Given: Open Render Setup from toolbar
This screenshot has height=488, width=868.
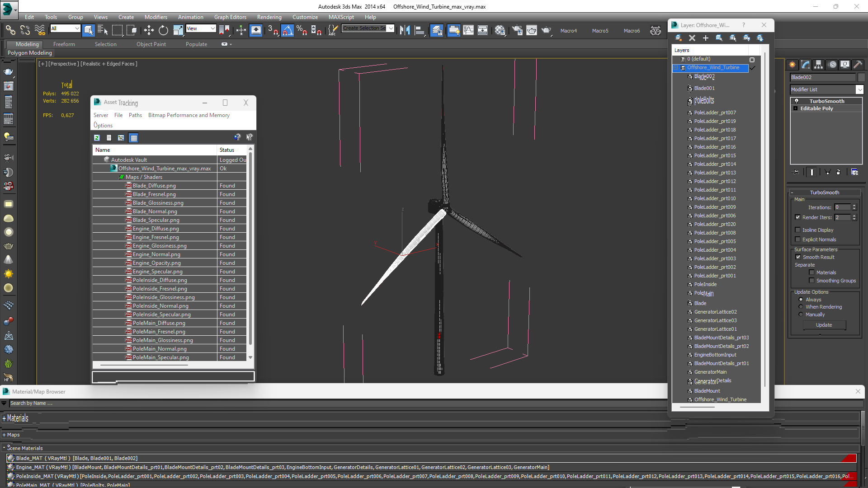Looking at the screenshot, I should pyautogui.click(x=517, y=30).
